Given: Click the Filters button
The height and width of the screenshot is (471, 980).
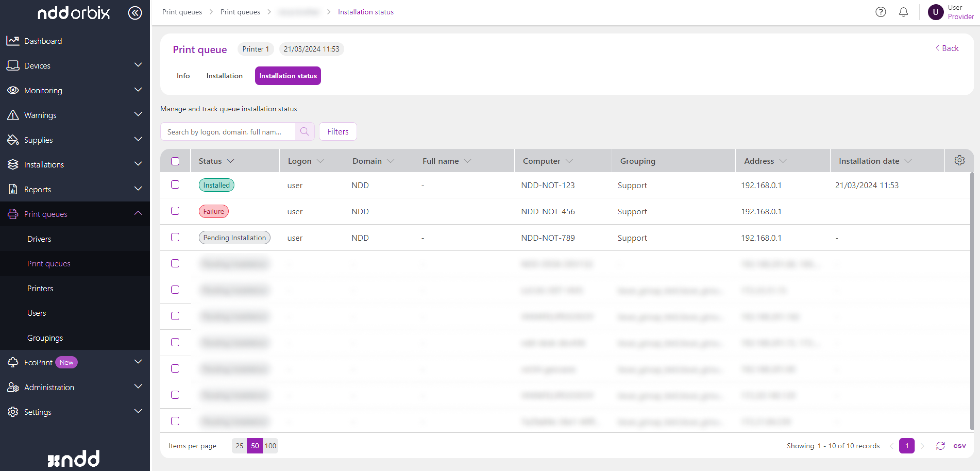Looking at the screenshot, I should [x=337, y=132].
